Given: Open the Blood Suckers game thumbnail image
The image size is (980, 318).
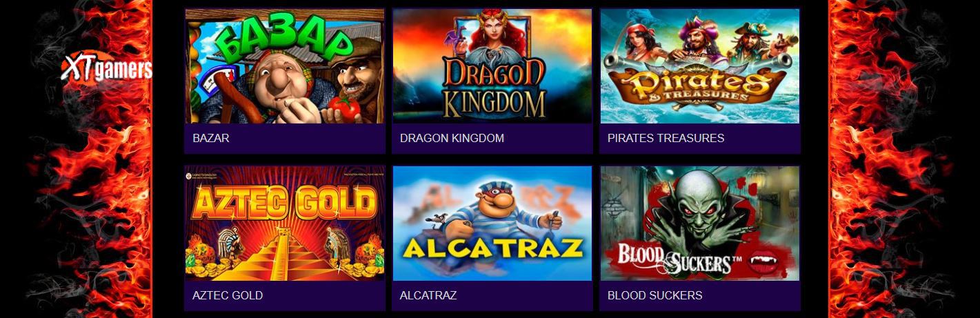Looking at the screenshot, I should pyautogui.click(x=700, y=223).
